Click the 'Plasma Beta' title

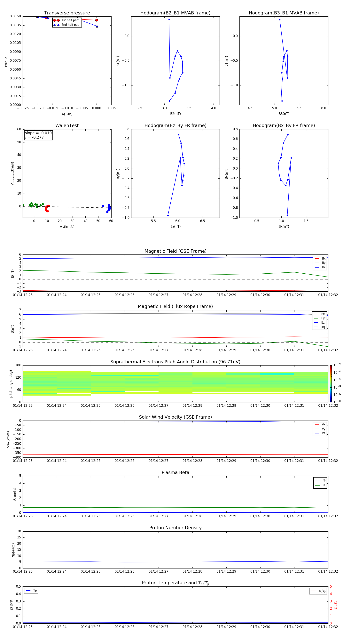(175, 472)
